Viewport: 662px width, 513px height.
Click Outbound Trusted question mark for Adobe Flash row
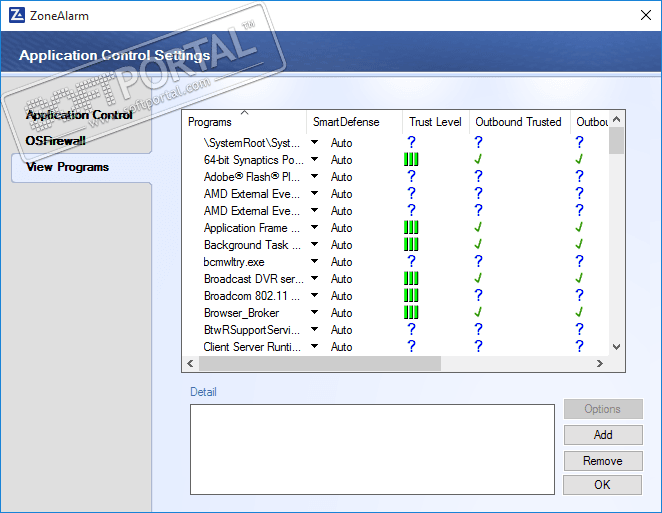(x=478, y=176)
